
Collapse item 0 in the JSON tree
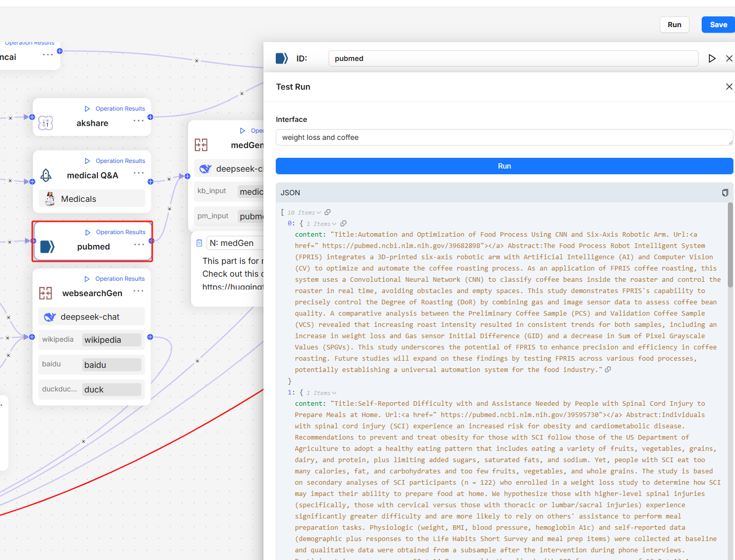pos(334,224)
